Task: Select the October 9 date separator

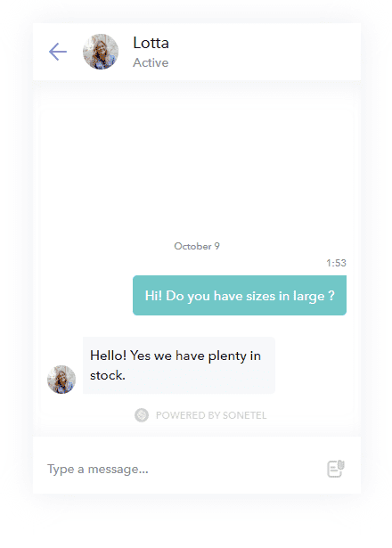Action: [197, 247]
